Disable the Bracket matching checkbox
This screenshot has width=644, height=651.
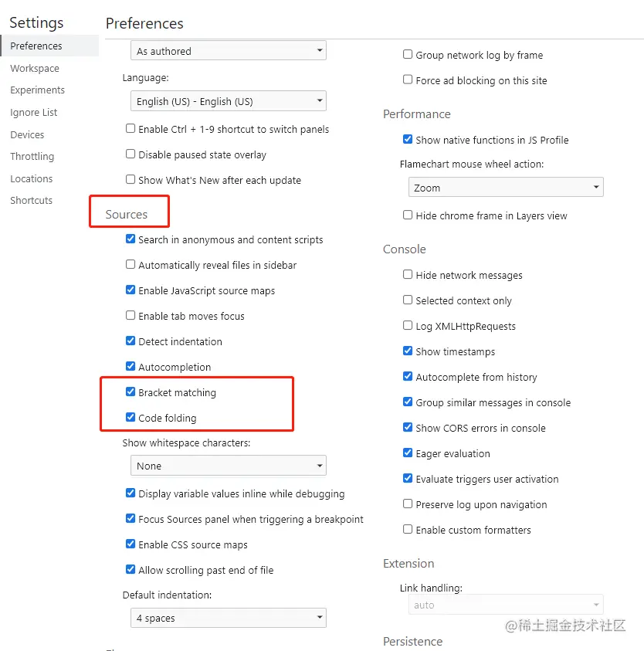[130, 392]
